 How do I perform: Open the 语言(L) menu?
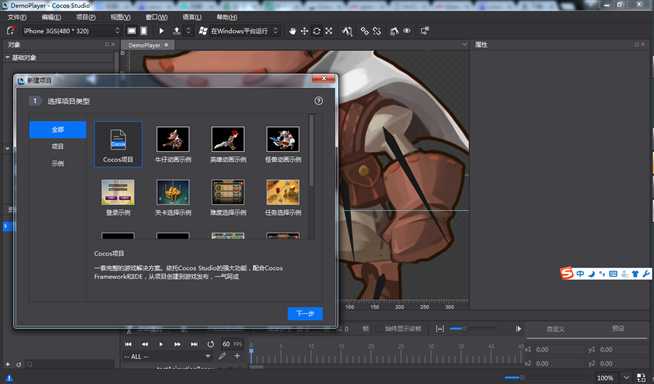[x=192, y=17]
